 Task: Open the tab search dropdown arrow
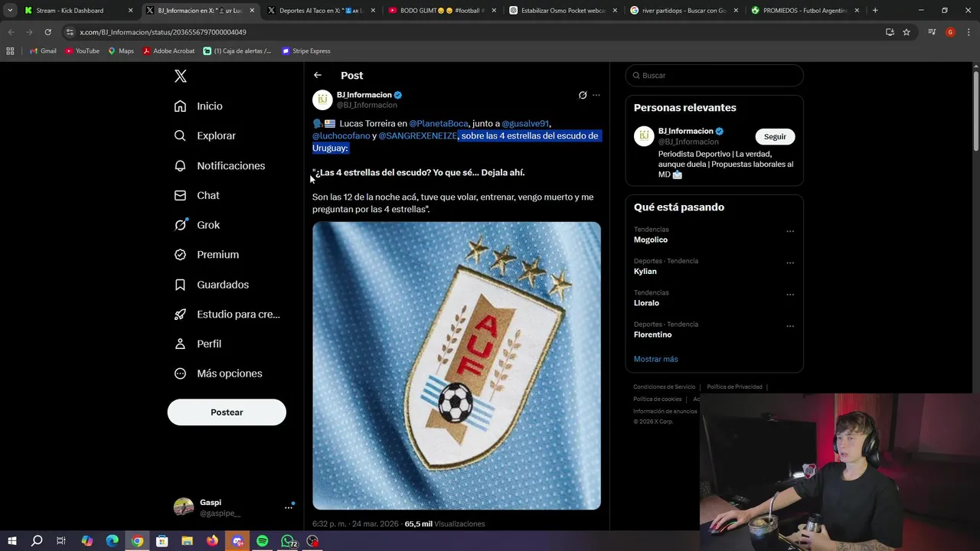pos(10,11)
